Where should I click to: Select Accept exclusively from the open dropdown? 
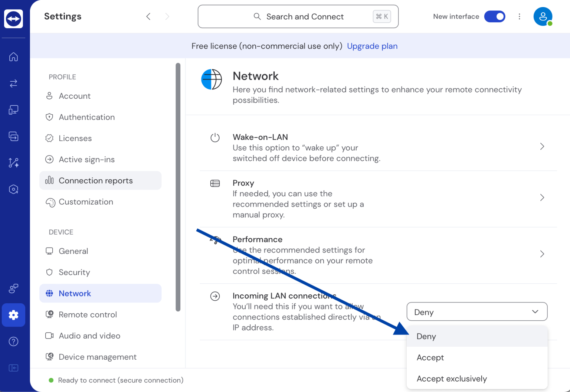[452, 379]
